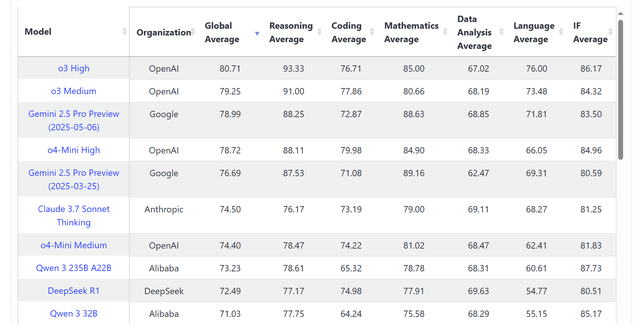Click the vertical scrollbar thumb
This screenshot has height=324, width=644.
(620, 90)
